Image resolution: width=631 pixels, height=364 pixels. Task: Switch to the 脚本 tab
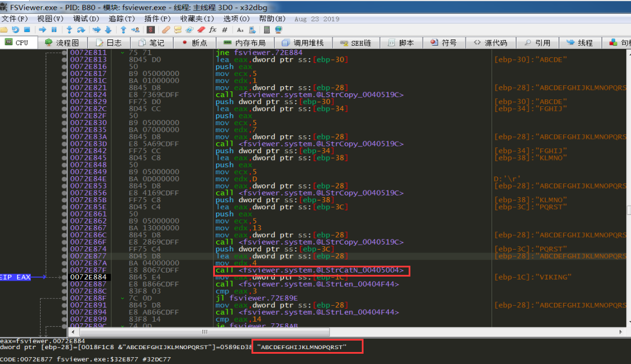(401, 43)
